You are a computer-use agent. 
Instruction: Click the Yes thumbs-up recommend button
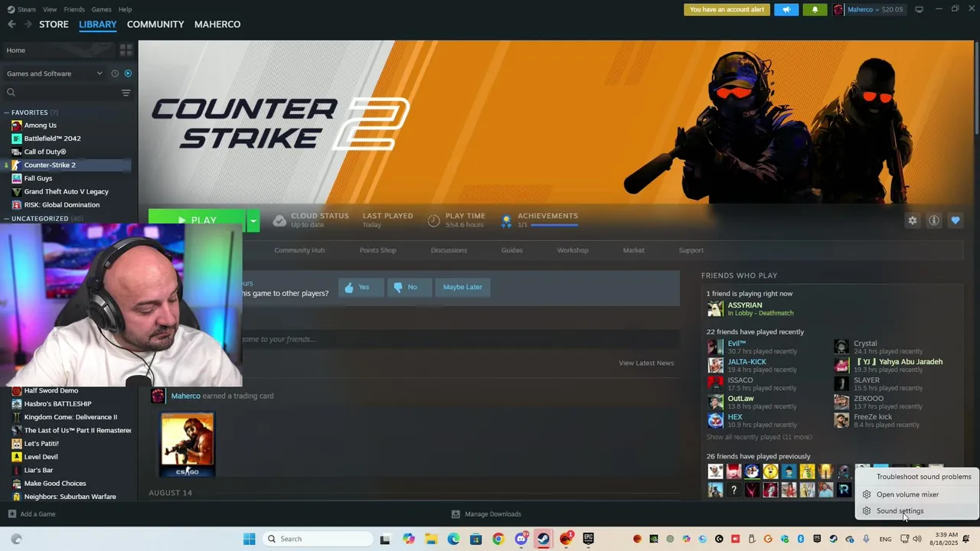(361, 287)
